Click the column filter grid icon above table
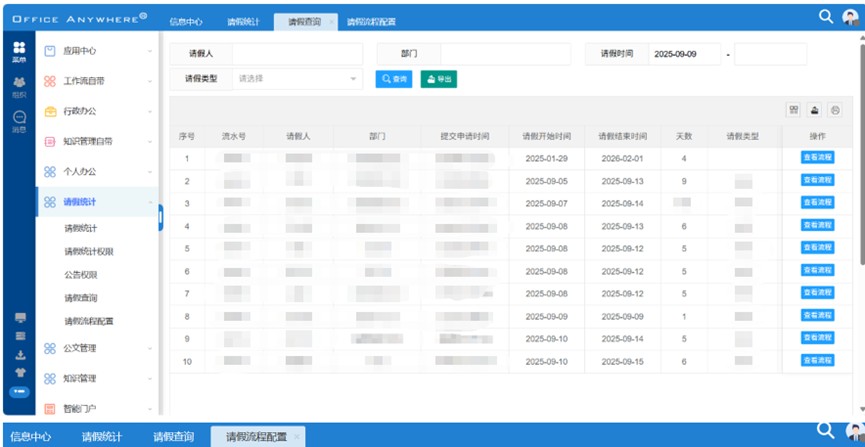Screen dimensions: 865x447 point(794,110)
